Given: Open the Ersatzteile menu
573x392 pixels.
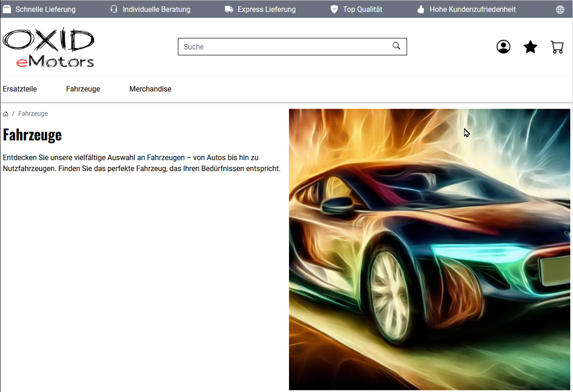Looking at the screenshot, I should click(x=20, y=89).
